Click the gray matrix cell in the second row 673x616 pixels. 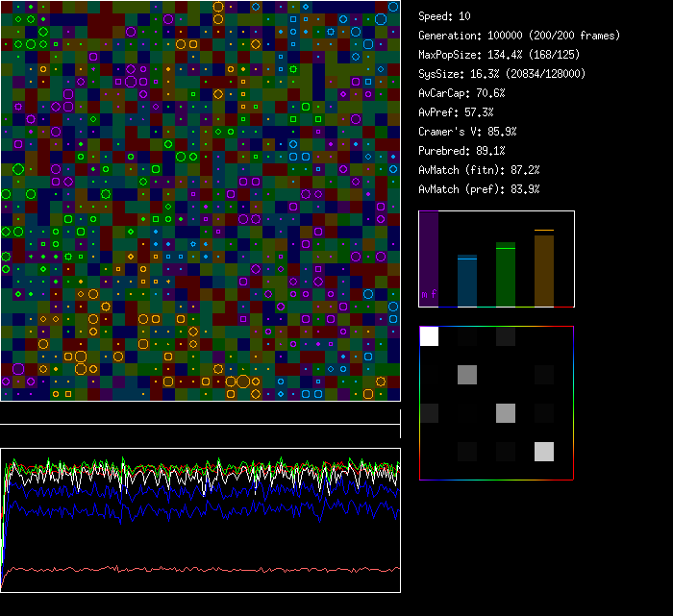(467, 375)
